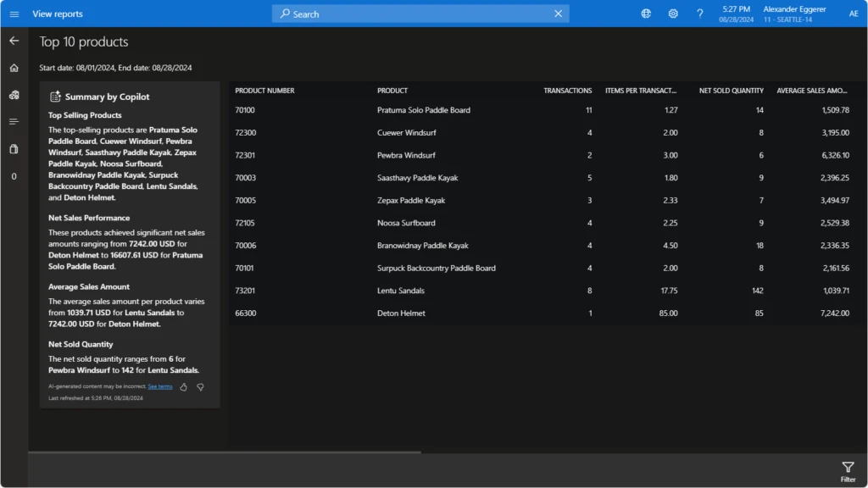This screenshot has width=868, height=488.
Task: Give thumbs up on the Copilot summary
Action: [x=183, y=386]
